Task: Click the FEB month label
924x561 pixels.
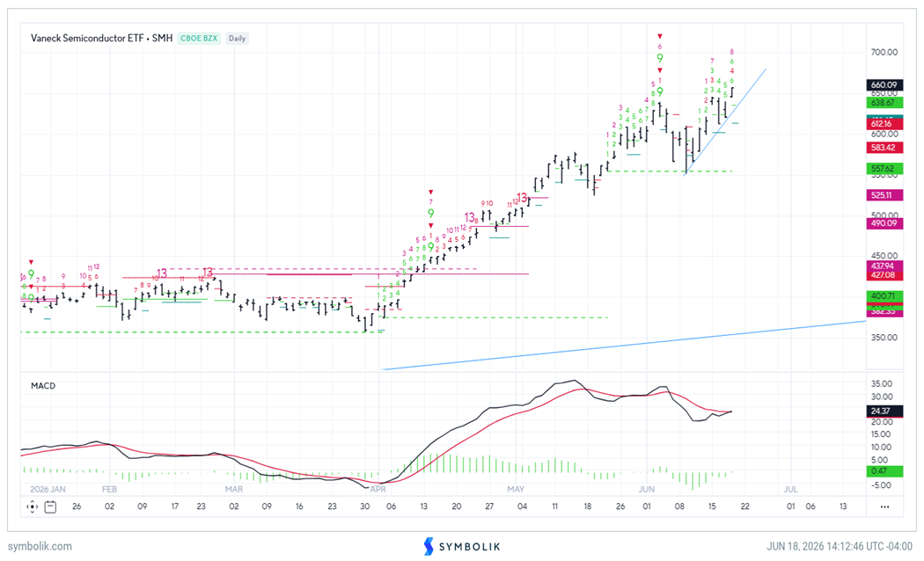Action: point(109,489)
